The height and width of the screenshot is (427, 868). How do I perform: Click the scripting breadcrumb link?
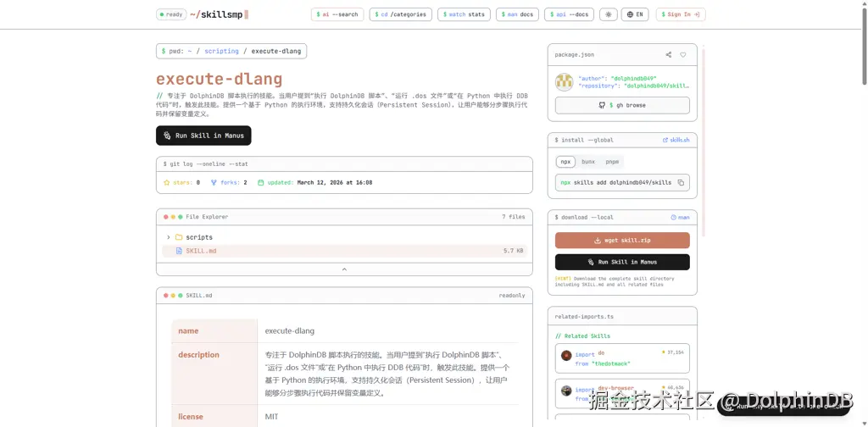point(221,52)
